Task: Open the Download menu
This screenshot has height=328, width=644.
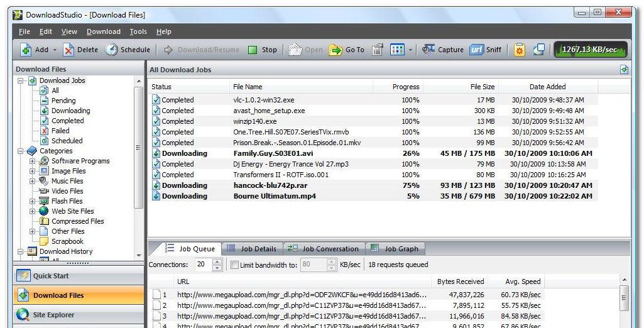Action: click(x=104, y=31)
